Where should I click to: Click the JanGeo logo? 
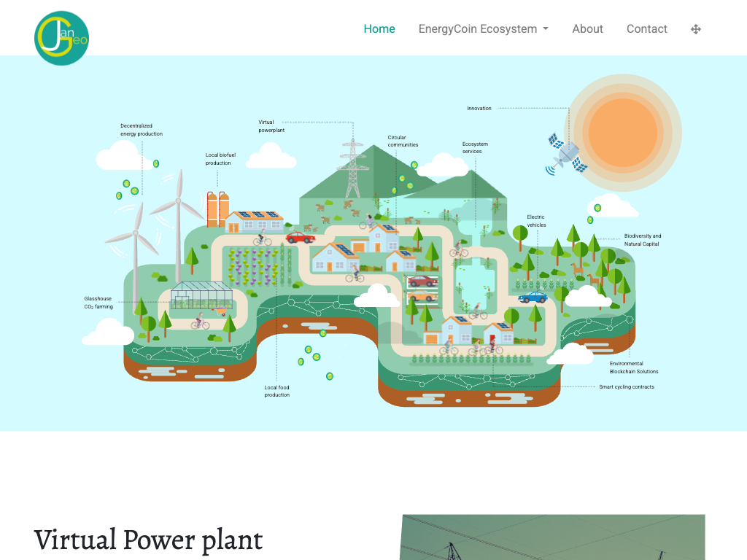(61, 38)
